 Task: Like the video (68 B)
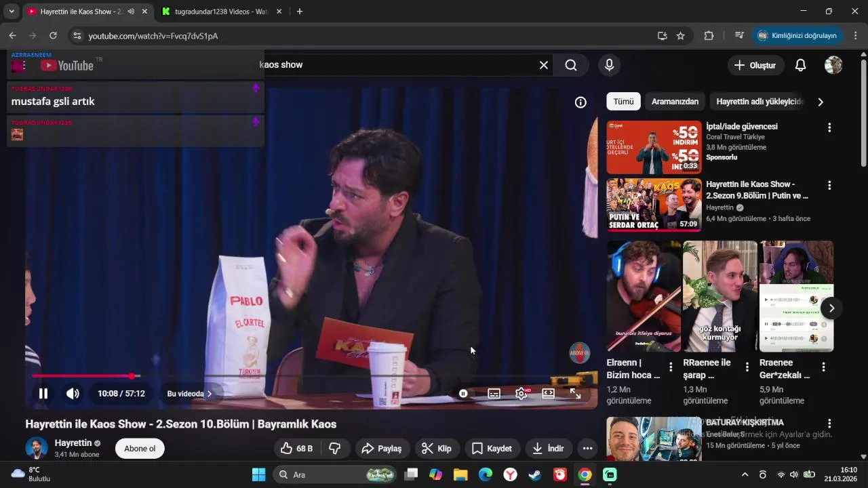coord(296,449)
